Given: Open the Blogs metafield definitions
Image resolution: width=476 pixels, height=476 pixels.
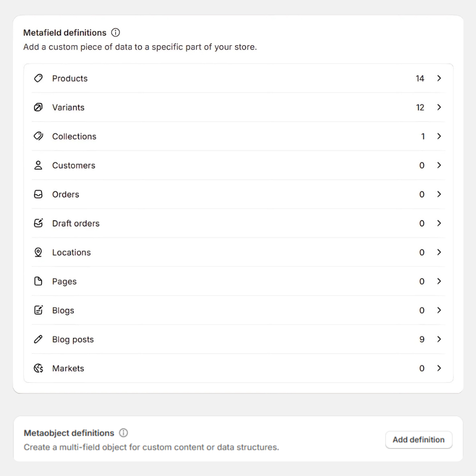Looking at the screenshot, I should coord(63,310).
